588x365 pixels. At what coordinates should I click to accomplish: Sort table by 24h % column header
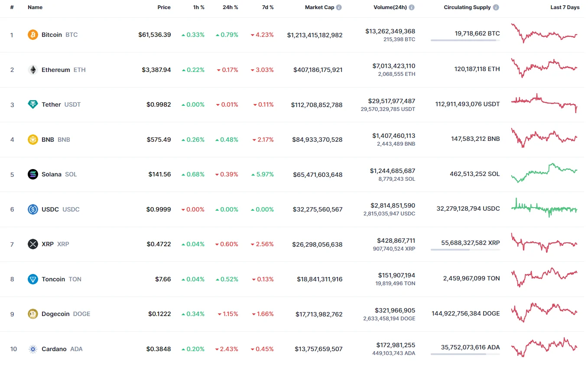point(230,7)
